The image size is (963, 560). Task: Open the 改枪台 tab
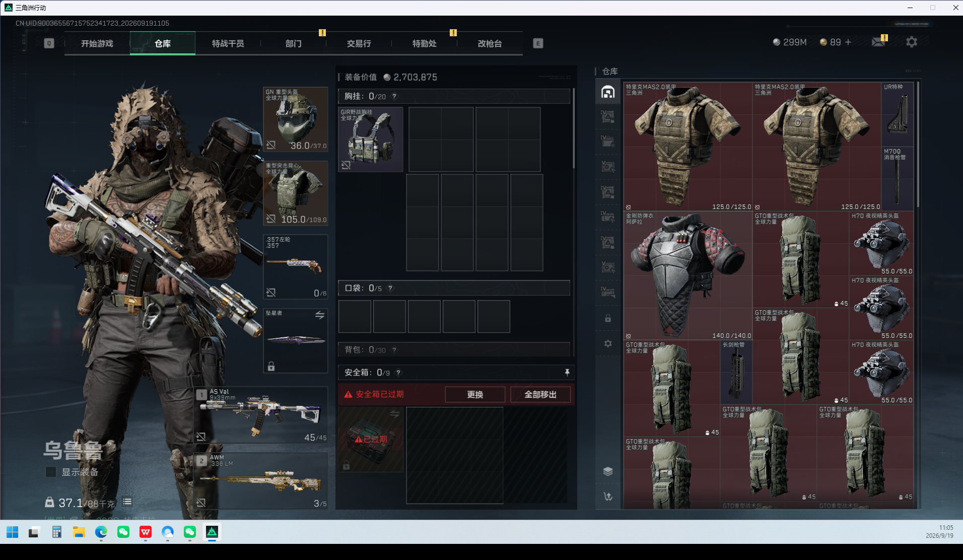tap(490, 44)
